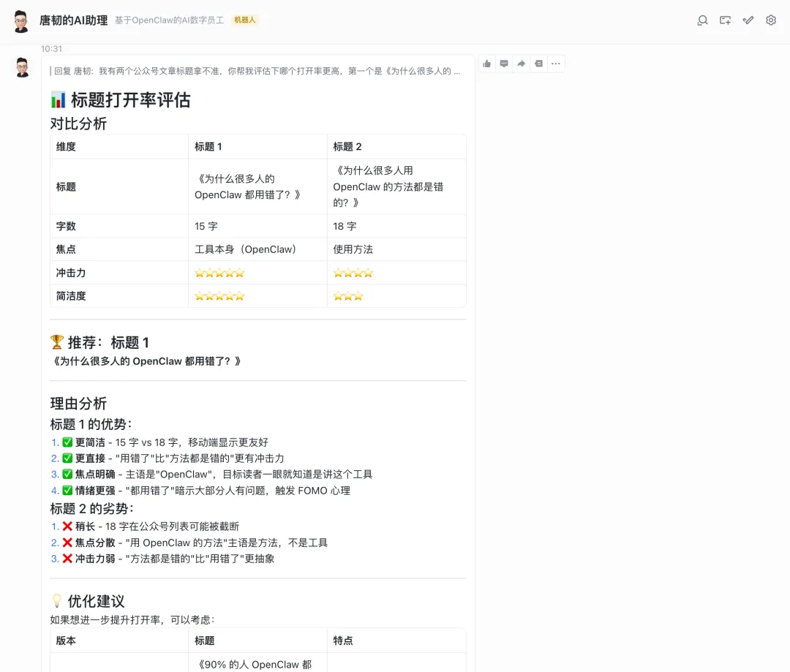Click the chat title 唐韧的AI助理
The image size is (790, 672).
74,20
